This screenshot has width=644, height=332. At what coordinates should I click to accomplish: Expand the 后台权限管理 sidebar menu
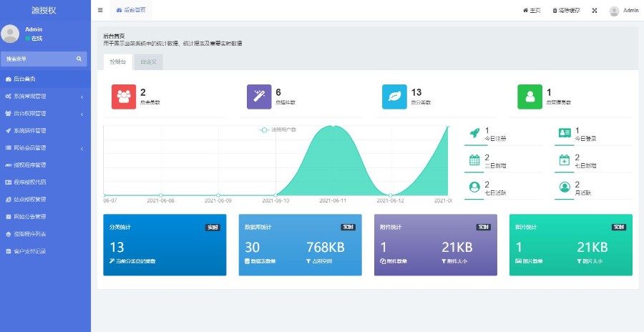(x=44, y=113)
